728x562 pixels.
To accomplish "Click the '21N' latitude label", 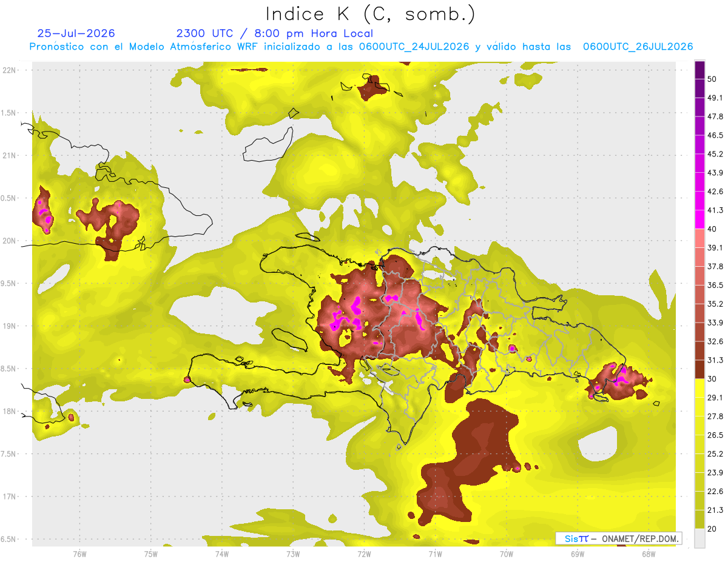I will (x=9, y=155).
